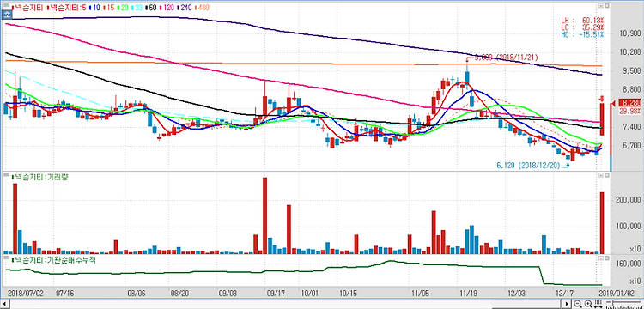Open the volume panel dropdown box icon
Image resolution: width=644 pixels, height=309 pixels.
[x=600, y=175]
